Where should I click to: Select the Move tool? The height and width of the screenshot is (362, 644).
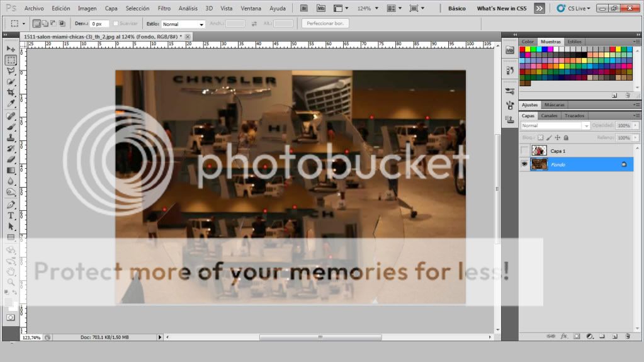click(11, 49)
